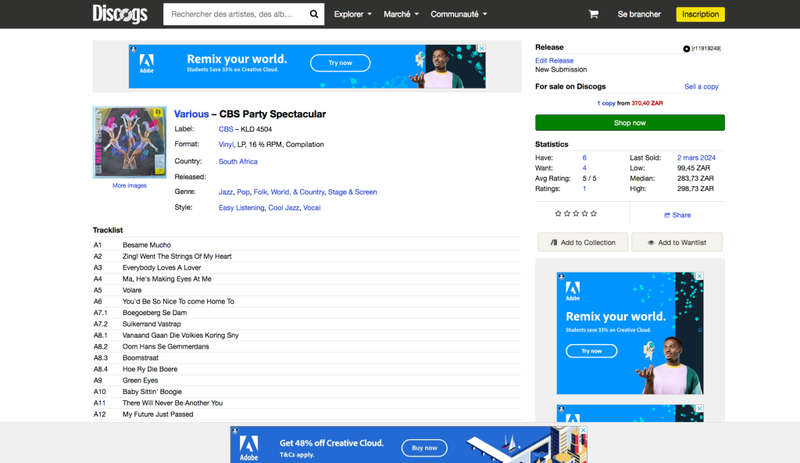This screenshot has height=463, width=800.
Task: Open the Explorer dropdown menu
Action: pyautogui.click(x=353, y=14)
